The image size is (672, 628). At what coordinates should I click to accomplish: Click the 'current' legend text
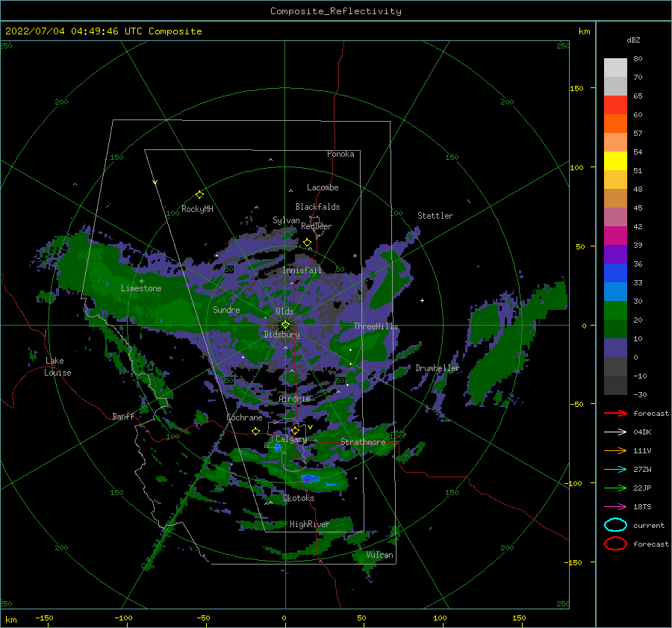click(x=649, y=526)
